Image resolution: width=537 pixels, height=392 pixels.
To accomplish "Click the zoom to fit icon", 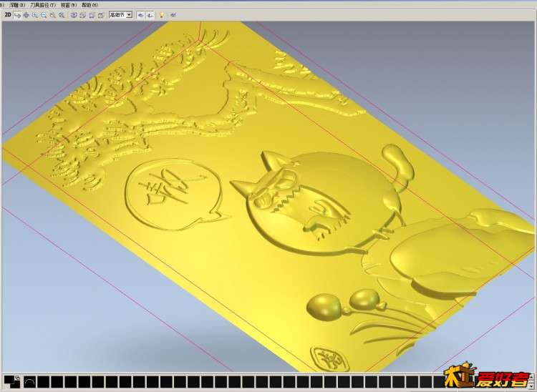I will point(62,15).
